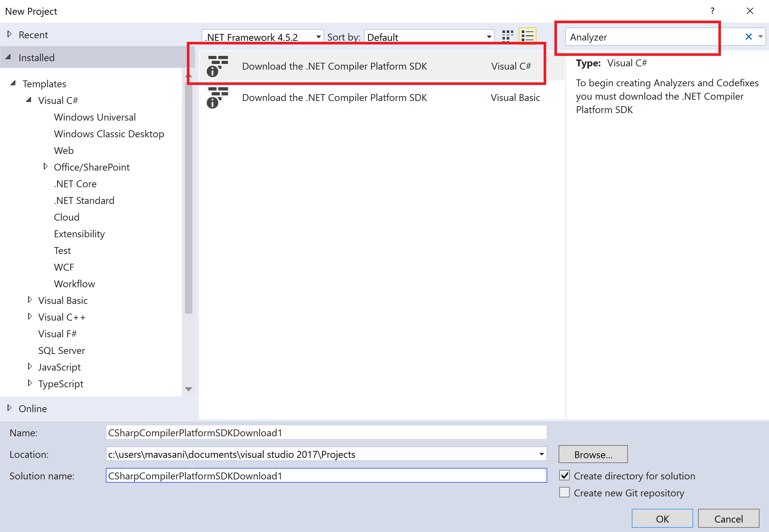
Task: Clear the Analyzer search text
Action: click(748, 37)
